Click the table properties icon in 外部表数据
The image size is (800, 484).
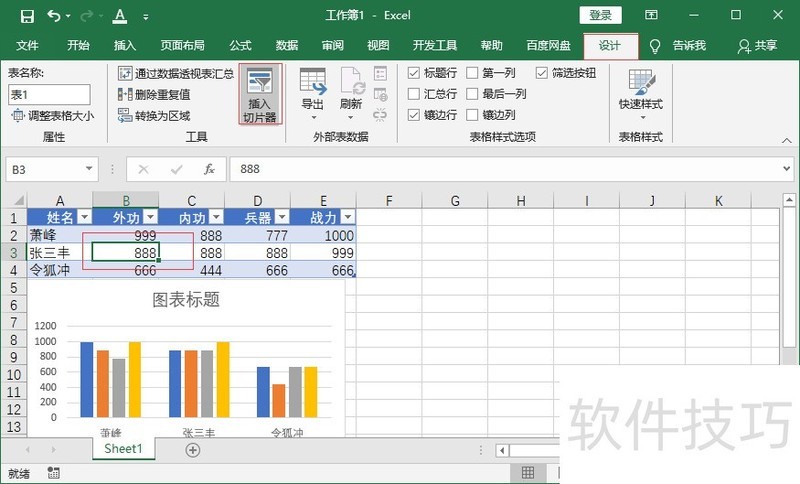point(380,73)
